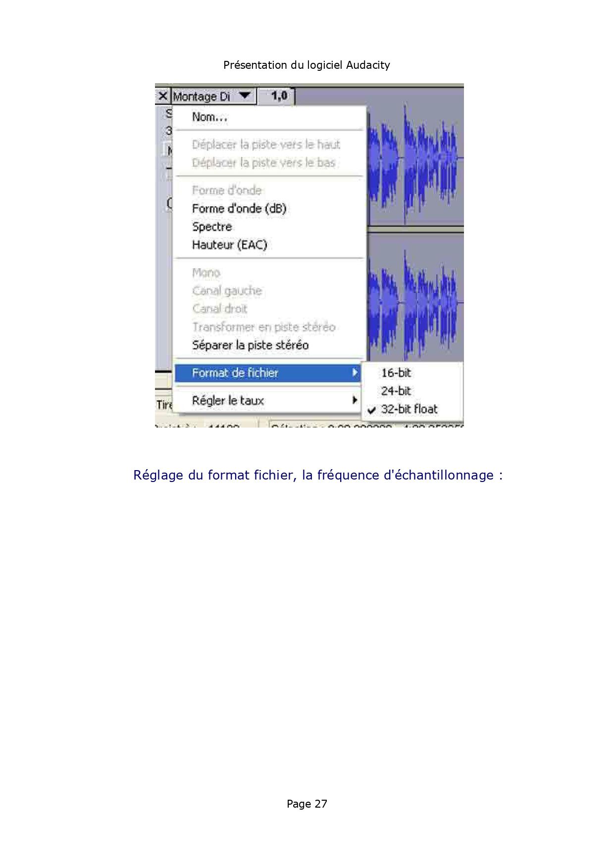The image size is (614, 868).
Task: Click the greyed-out Canal gauche entry
Action: 227,290
